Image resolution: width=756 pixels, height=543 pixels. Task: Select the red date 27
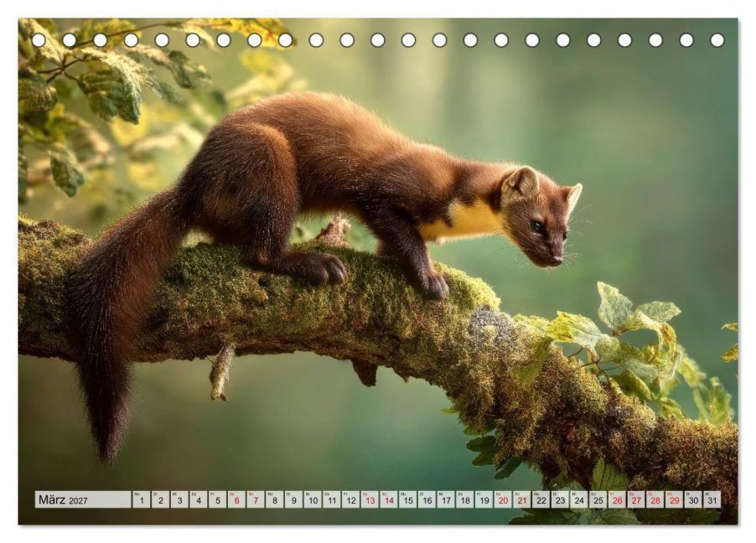click(x=636, y=499)
